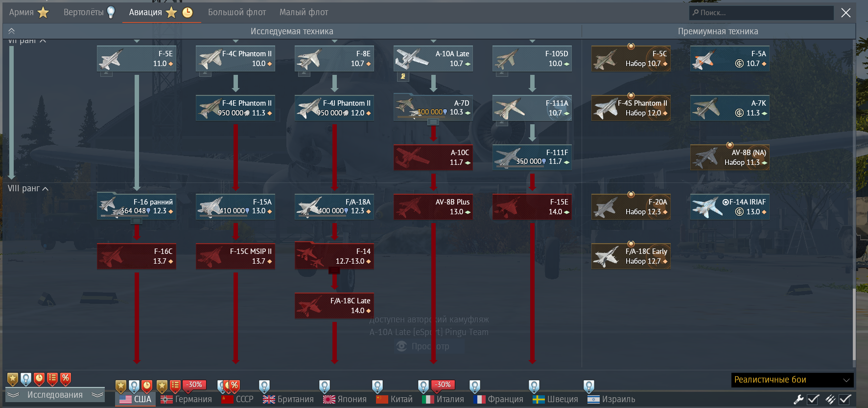Screen dimensions: 868x408
Task: Click the lightbulb badge above Израиль
Action: tap(589, 386)
